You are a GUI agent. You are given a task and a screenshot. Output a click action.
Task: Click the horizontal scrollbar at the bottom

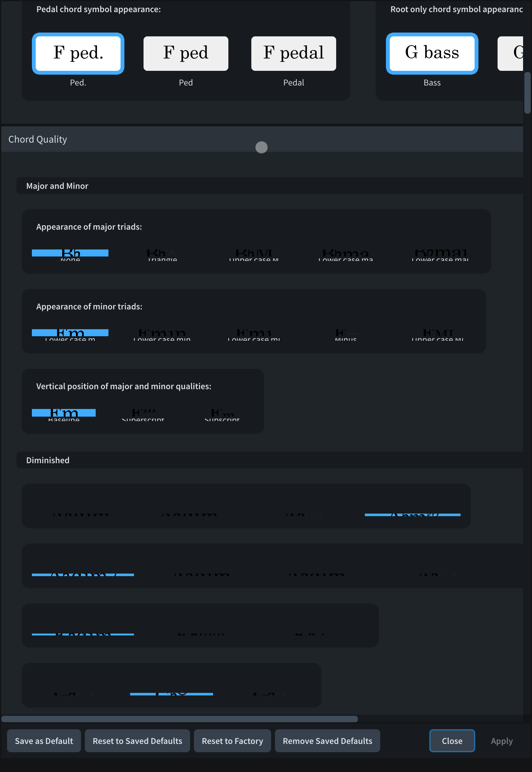(179, 719)
